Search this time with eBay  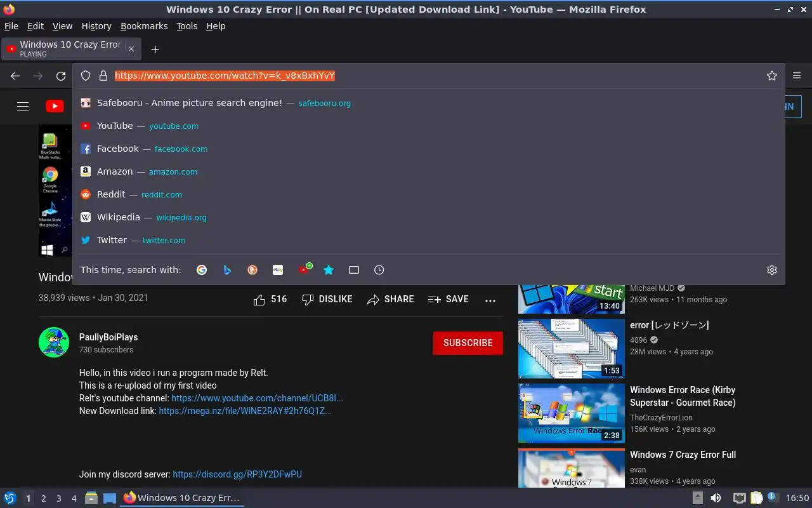coord(278,270)
